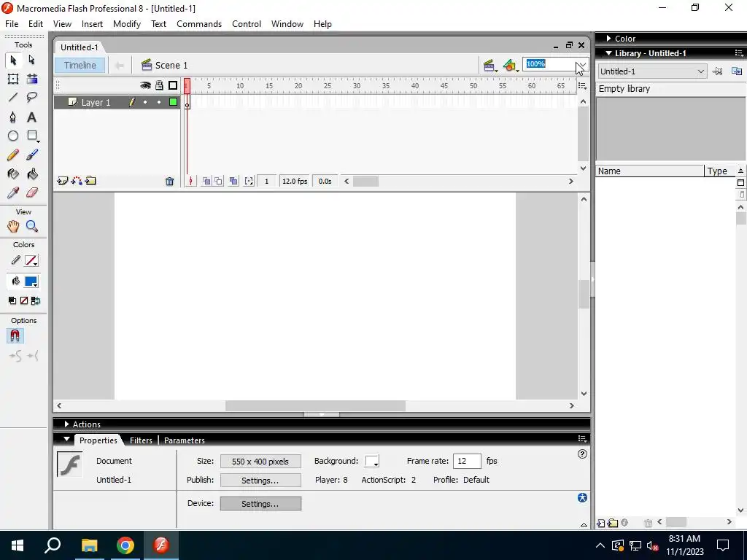Select the Rectangle tool

(32, 136)
